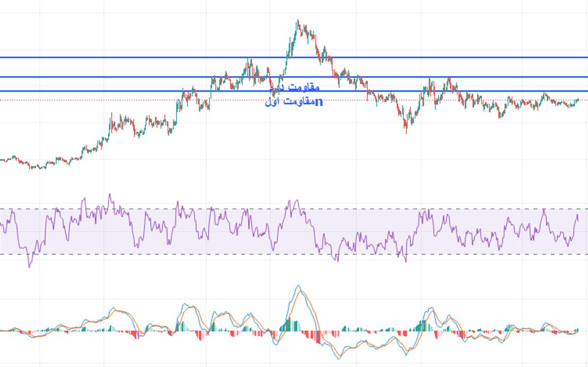Select the blue MACD line at deepest trough

pos(339,358)
